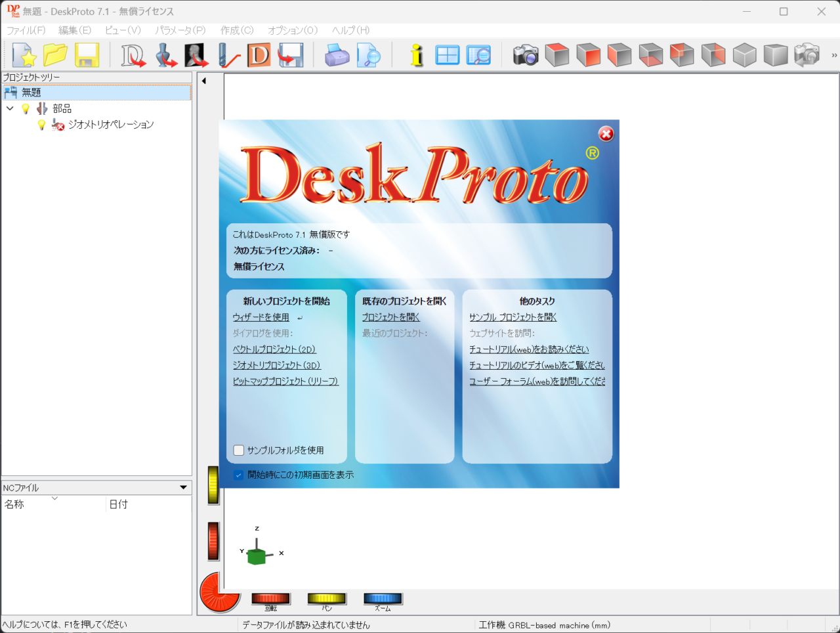Click the red 回転 horizontal thumbwheel
This screenshot has height=633, width=840.
[x=271, y=598]
